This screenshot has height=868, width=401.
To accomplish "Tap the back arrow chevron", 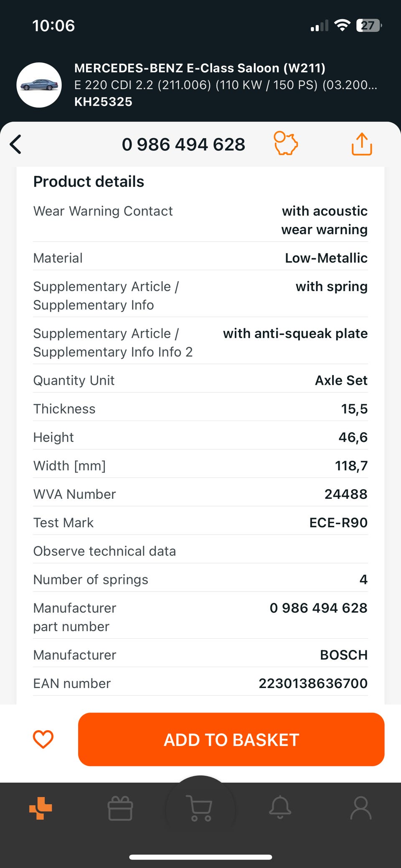I will tap(15, 145).
